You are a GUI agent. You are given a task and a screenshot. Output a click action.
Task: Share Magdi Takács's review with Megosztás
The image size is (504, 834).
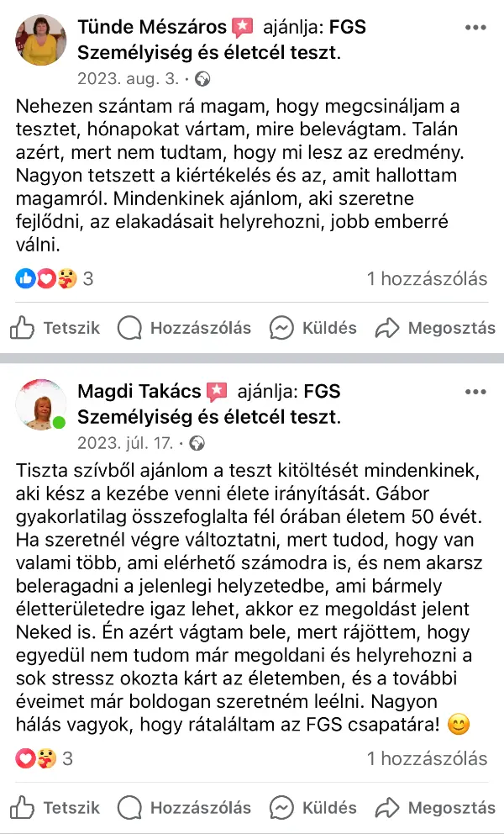435,808
